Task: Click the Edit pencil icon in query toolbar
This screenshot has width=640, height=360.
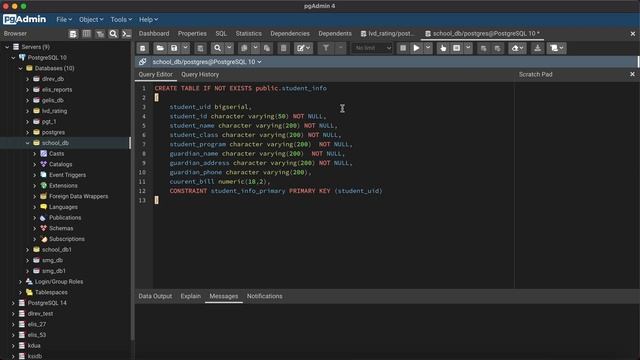Action: 303,48
